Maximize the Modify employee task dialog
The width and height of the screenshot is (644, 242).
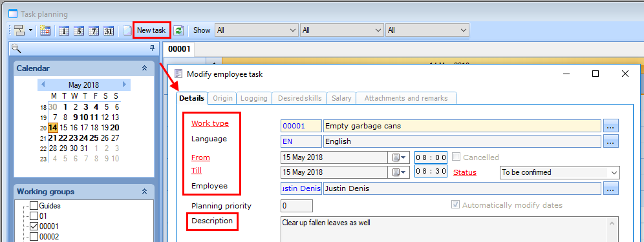click(595, 74)
